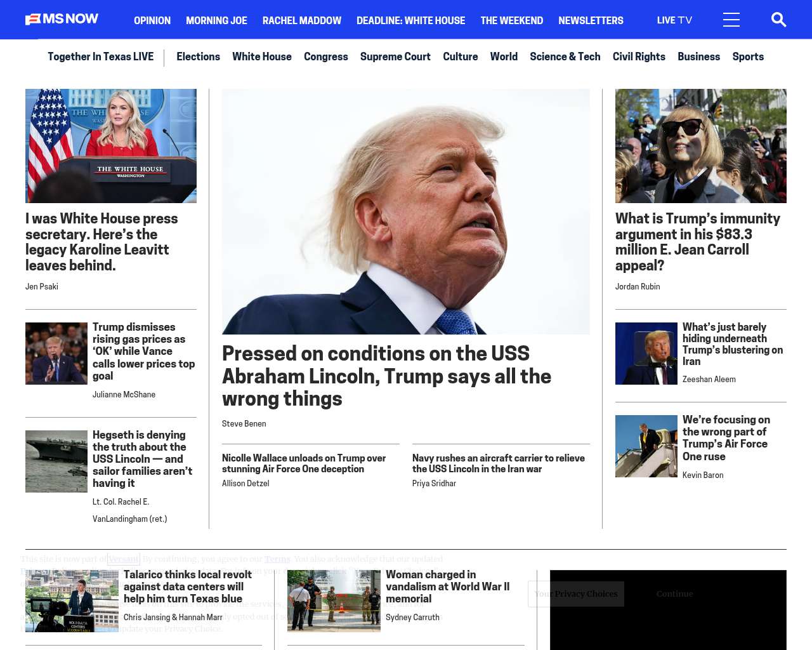The height and width of the screenshot is (650, 812).
Task: Click the E. Jean Carroll photo
Action: coord(701,146)
